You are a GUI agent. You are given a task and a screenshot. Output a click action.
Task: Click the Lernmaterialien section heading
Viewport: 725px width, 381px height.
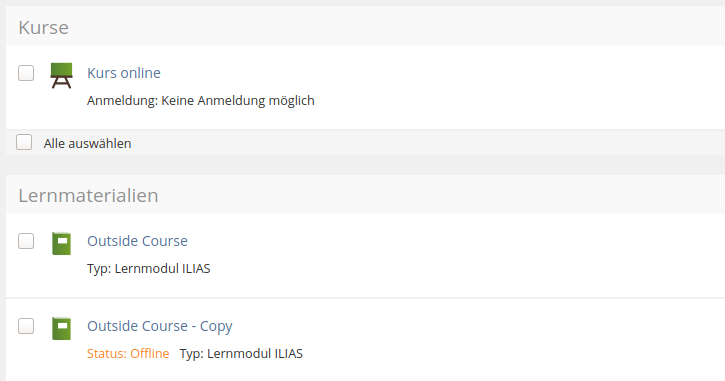[88, 196]
